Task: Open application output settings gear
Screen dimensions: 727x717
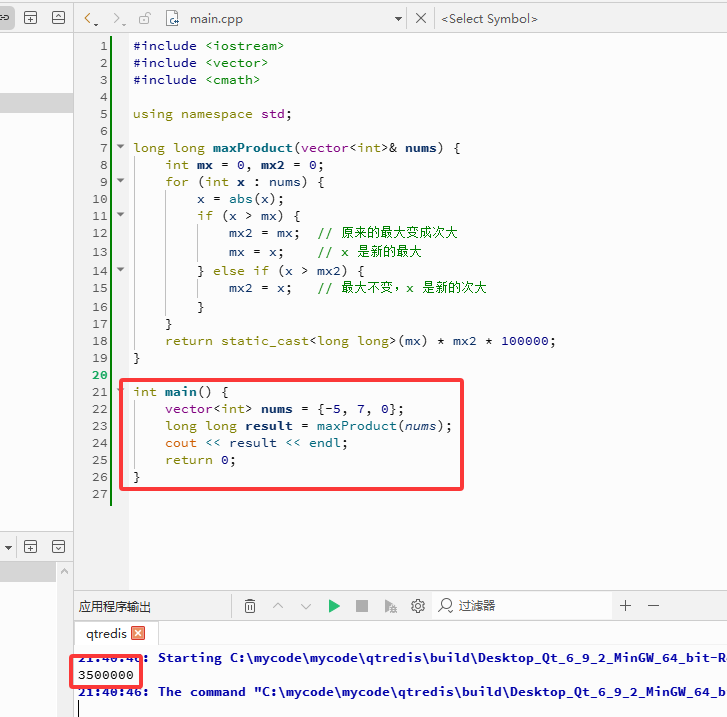Action: pos(418,606)
